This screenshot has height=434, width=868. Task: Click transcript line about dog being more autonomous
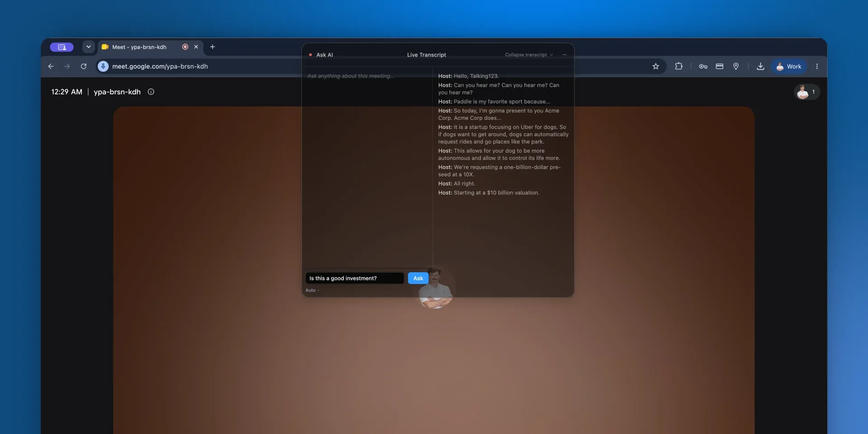click(499, 155)
